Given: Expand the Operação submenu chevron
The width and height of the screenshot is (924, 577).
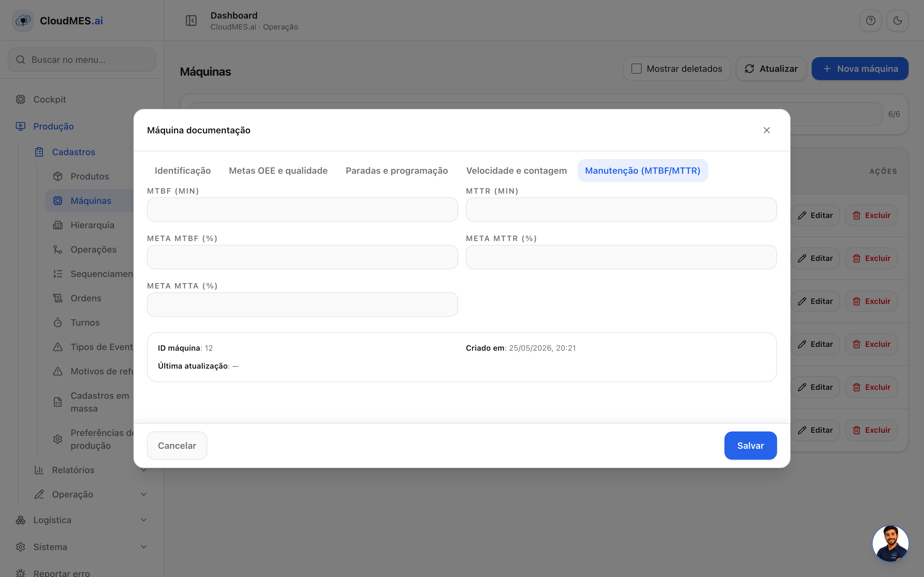Looking at the screenshot, I should point(143,494).
